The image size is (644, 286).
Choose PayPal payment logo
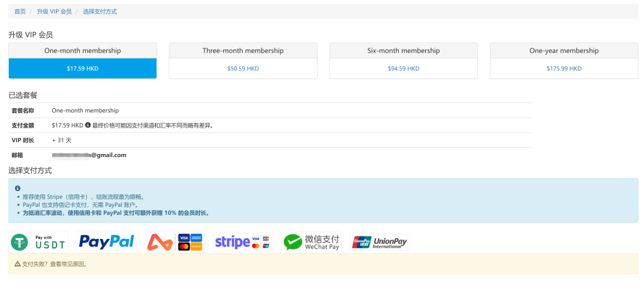click(107, 242)
